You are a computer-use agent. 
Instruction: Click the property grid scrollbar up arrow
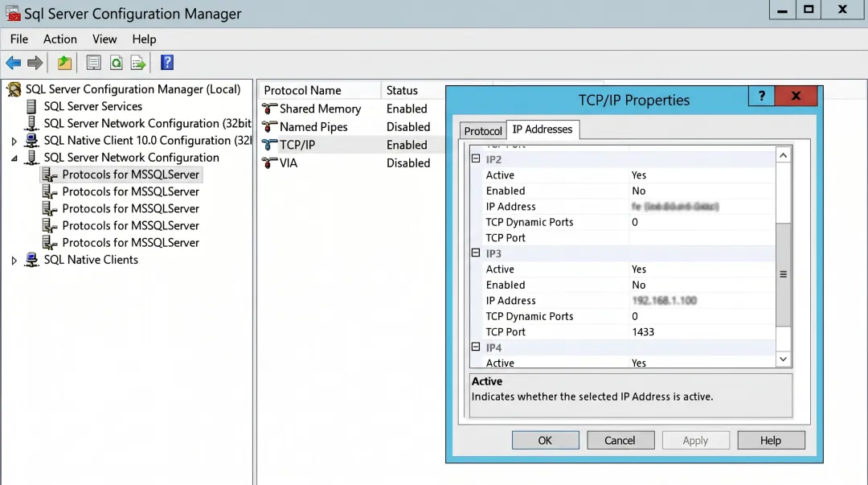(784, 156)
